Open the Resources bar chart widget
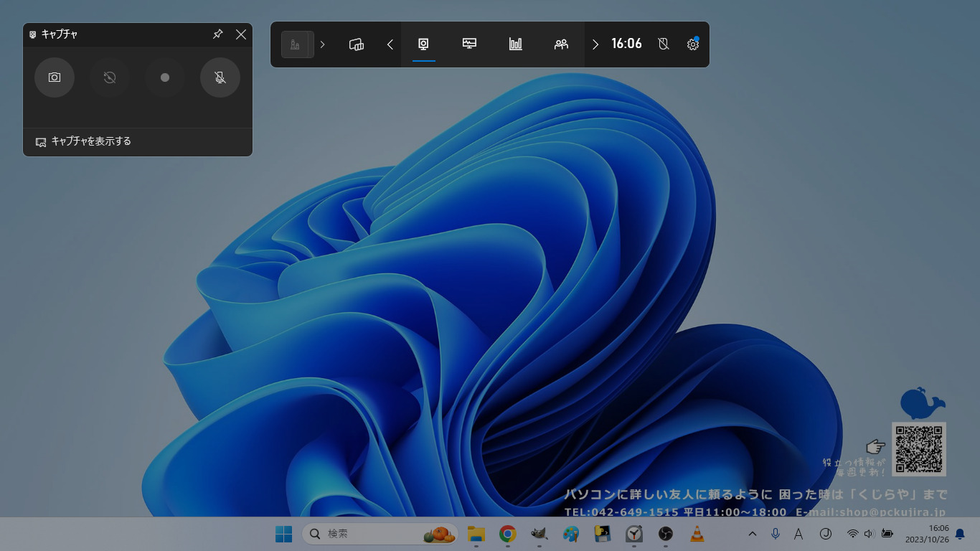Viewport: 980px width, 551px height. pyautogui.click(x=515, y=44)
